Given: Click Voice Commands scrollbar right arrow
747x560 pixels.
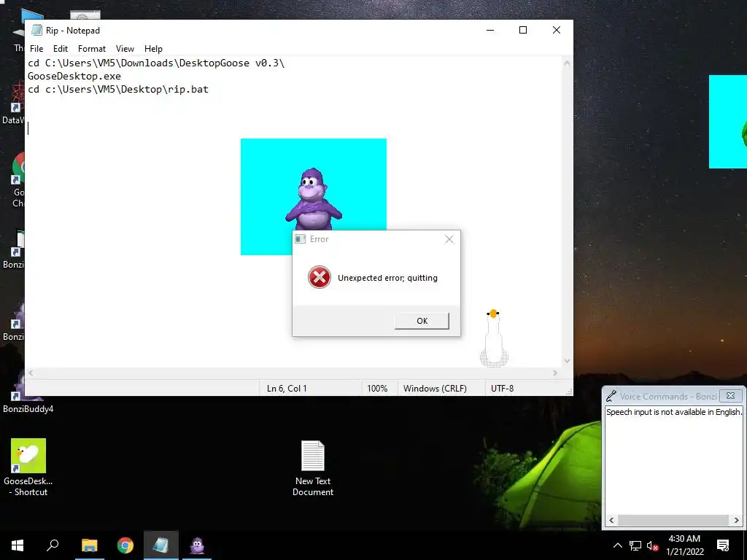Looking at the screenshot, I should 737,520.
